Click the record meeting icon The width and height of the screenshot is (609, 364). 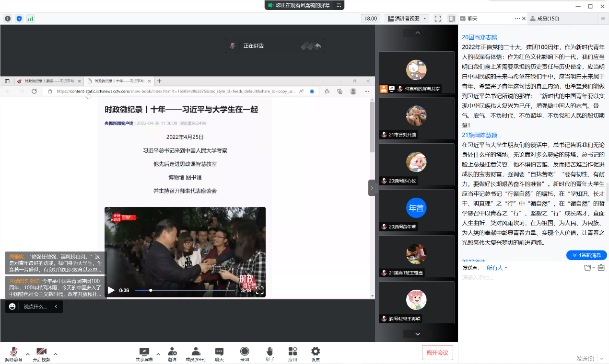coord(245,353)
